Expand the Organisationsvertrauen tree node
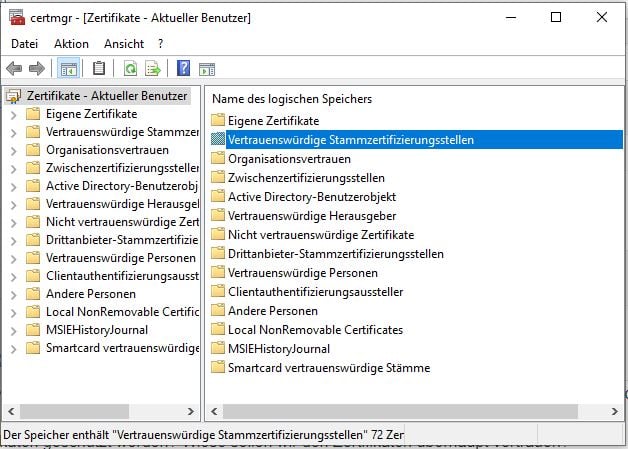Screen dimensions: 628x449 tap(13, 150)
